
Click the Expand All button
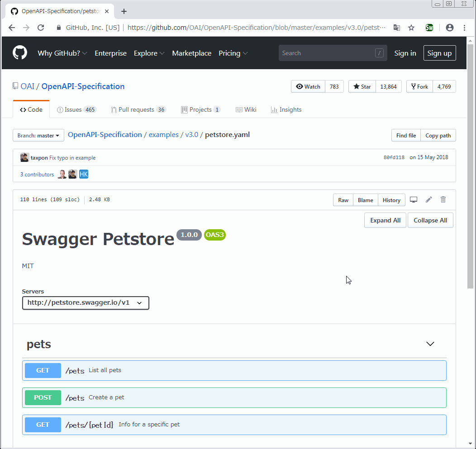(385, 220)
